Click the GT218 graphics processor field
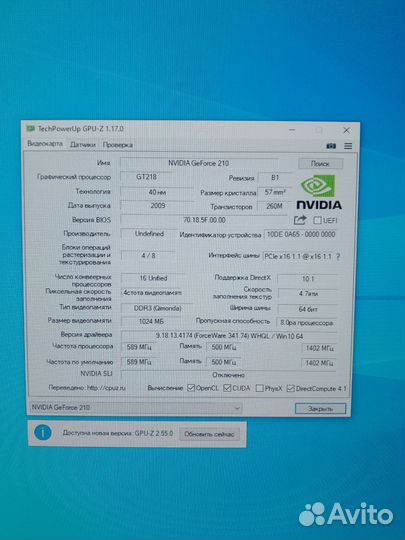 coord(146,177)
